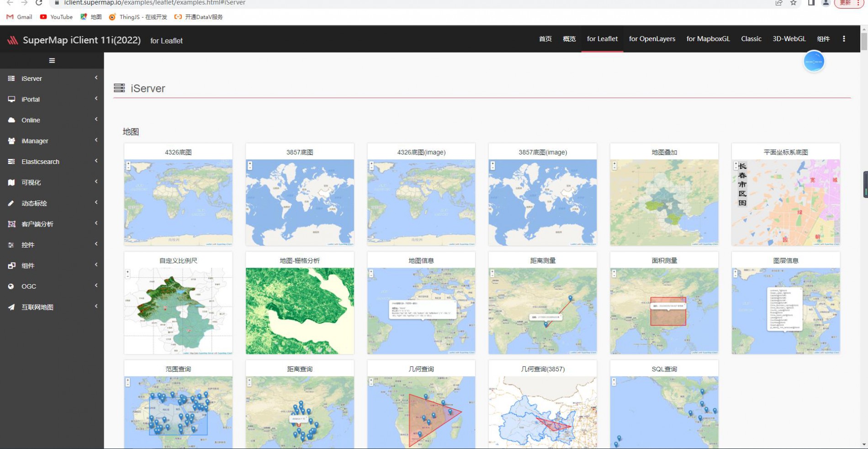868x449 pixels.
Task: Click the 组件 icon in the sidebar
Action: (11, 265)
